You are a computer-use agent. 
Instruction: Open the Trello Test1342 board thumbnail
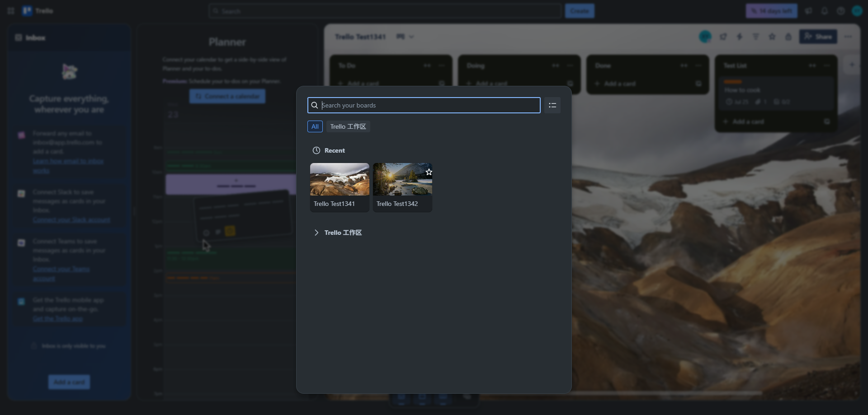[402, 187]
